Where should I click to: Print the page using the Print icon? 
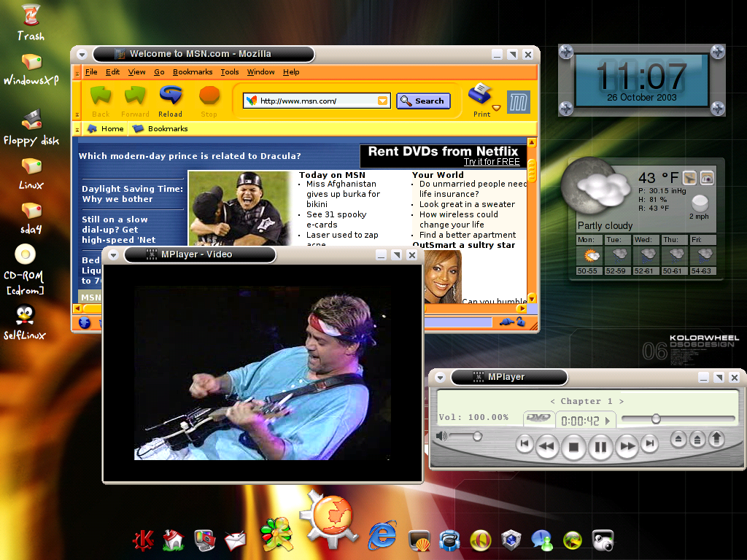[x=480, y=101]
